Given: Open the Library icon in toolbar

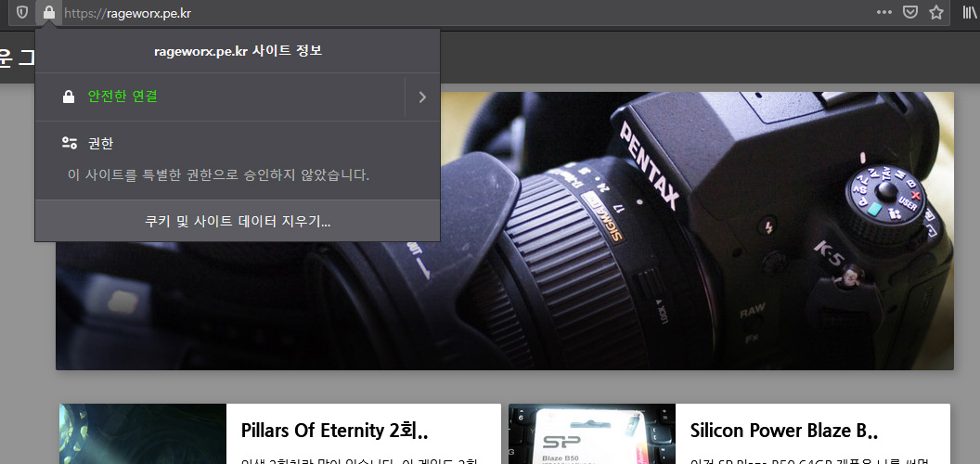Looking at the screenshot, I should 970,12.
